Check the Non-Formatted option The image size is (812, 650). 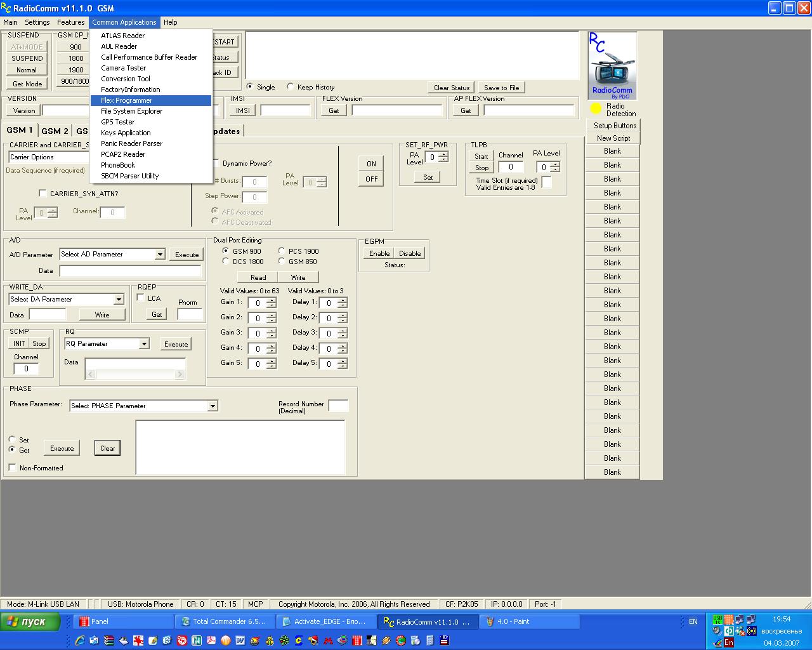coord(13,468)
